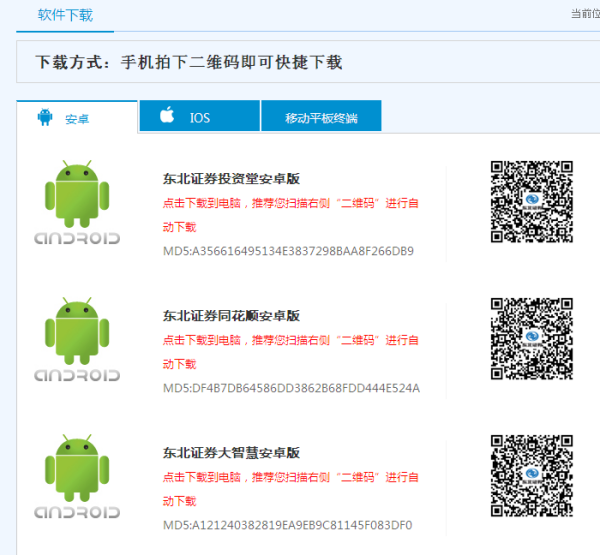This screenshot has height=555, width=600.
Task: Click the 下载方式 instruction heading
Action: [x=189, y=62]
